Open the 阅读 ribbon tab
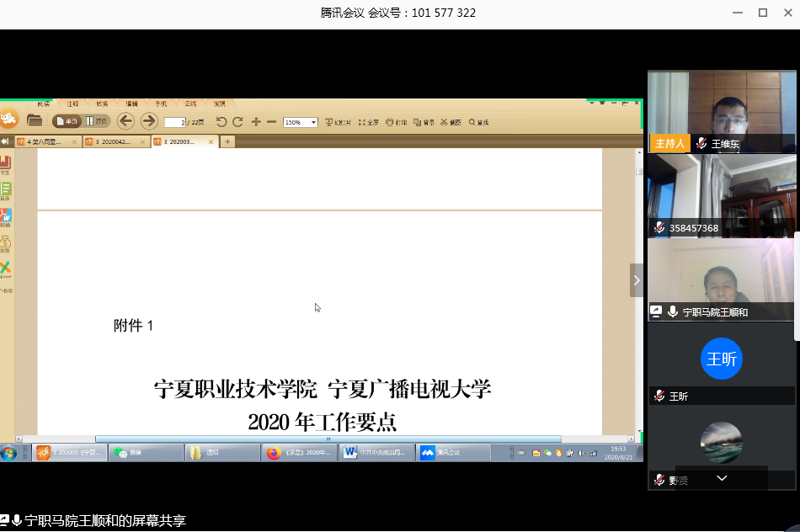This screenshot has width=800, height=532. pyautogui.click(x=43, y=104)
